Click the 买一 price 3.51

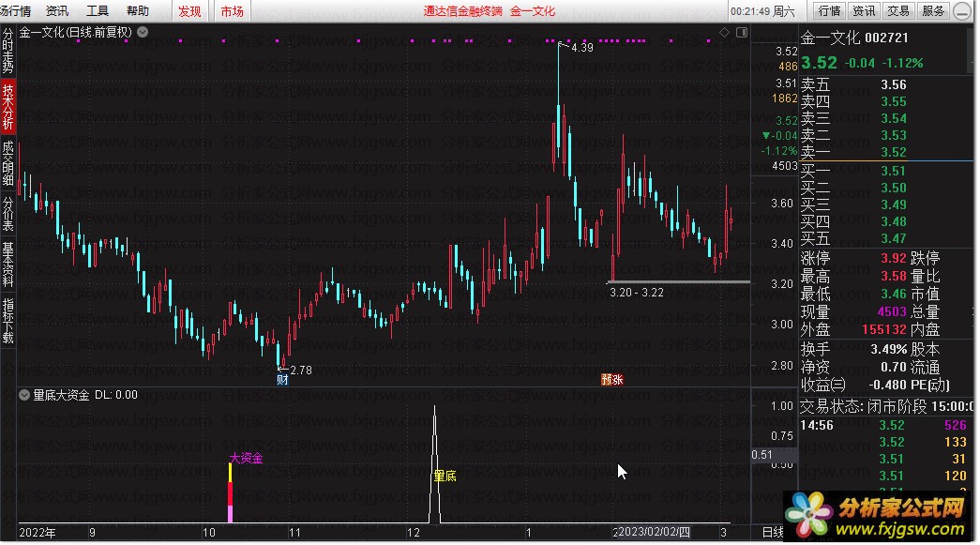pos(894,171)
